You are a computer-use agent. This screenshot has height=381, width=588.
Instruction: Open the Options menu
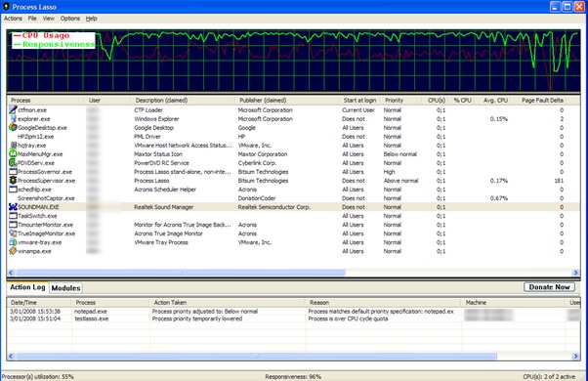pos(70,19)
